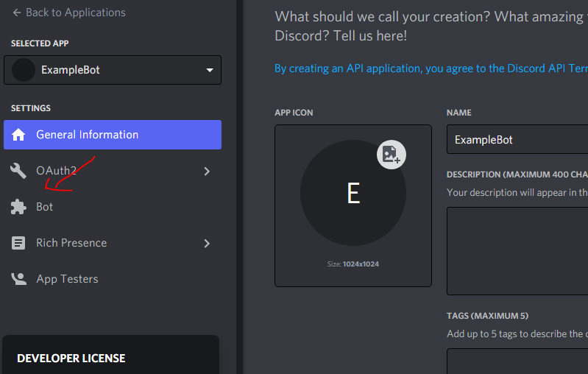Open the OAuth2 settings entry
The width and height of the screenshot is (588, 374).
coord(113,171)
